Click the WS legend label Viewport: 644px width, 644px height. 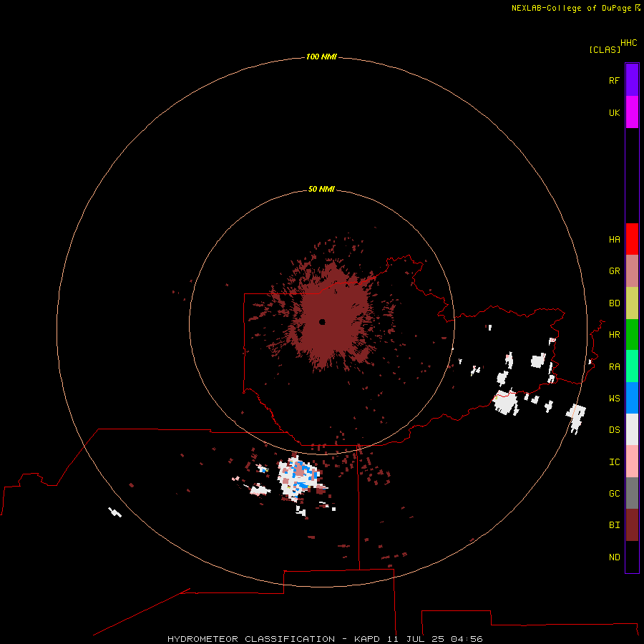pos(615,398)
